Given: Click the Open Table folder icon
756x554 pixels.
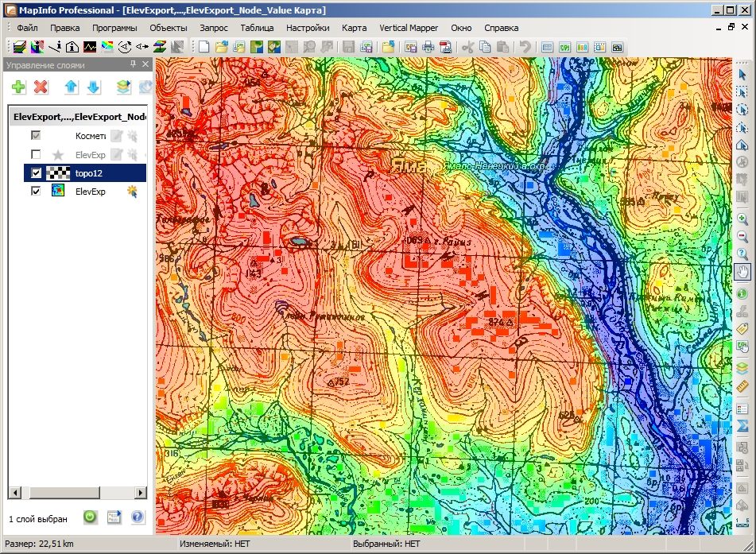Looking at the screenshot, I should (x=221, y=47).
